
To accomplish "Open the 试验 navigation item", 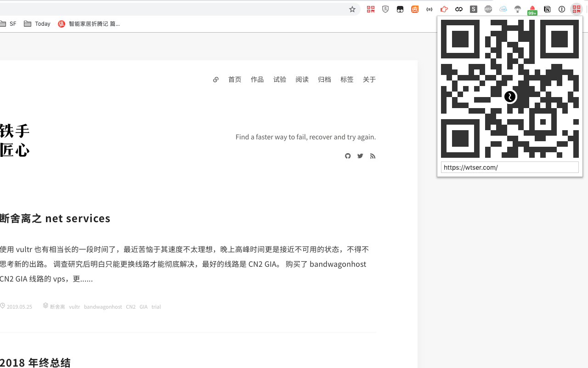I will tap(280, 80).
